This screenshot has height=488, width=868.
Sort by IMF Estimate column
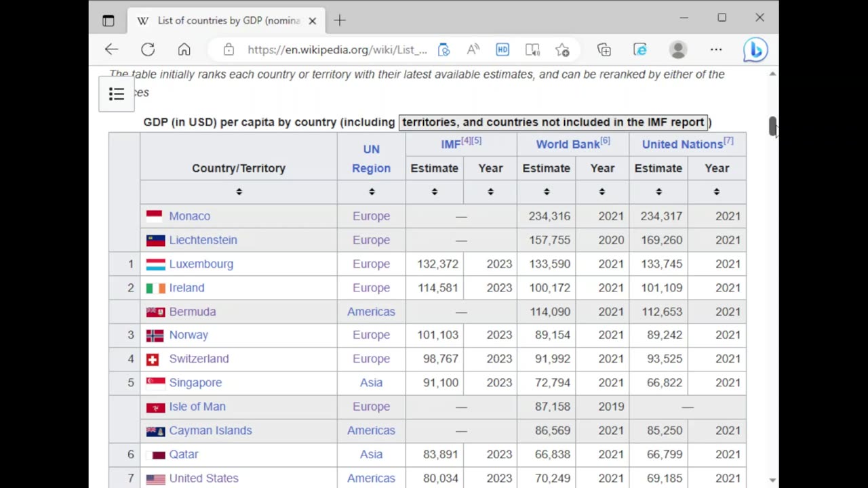pos(435,192)
